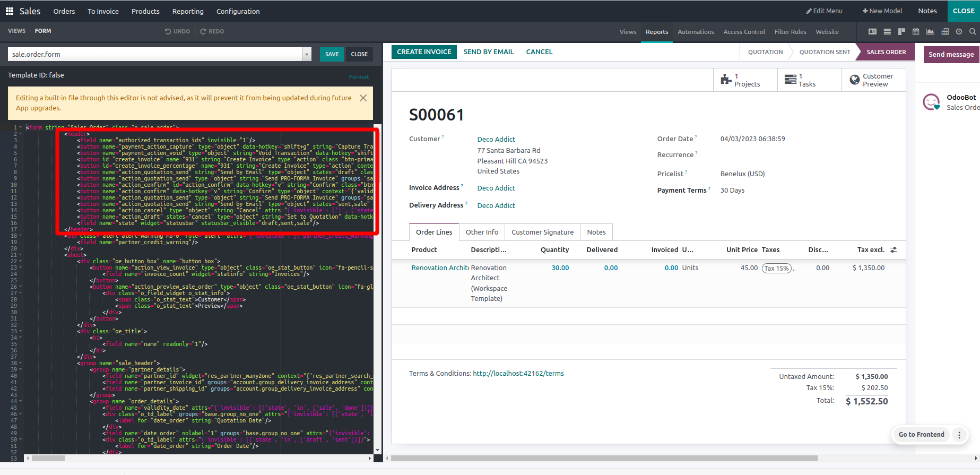Screen dimensions: 980x475
Task: Click the Send message button
Action: (x=951, y=55)
